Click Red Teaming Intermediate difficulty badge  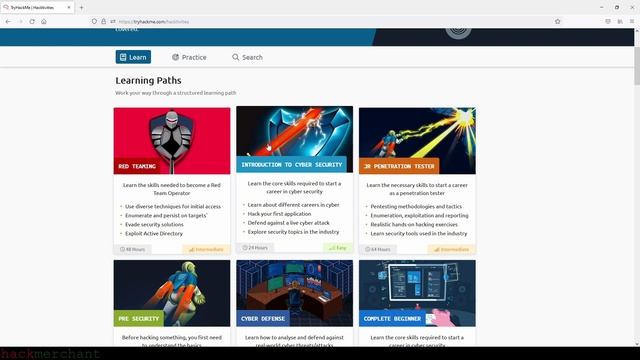(x=206, y=249)
